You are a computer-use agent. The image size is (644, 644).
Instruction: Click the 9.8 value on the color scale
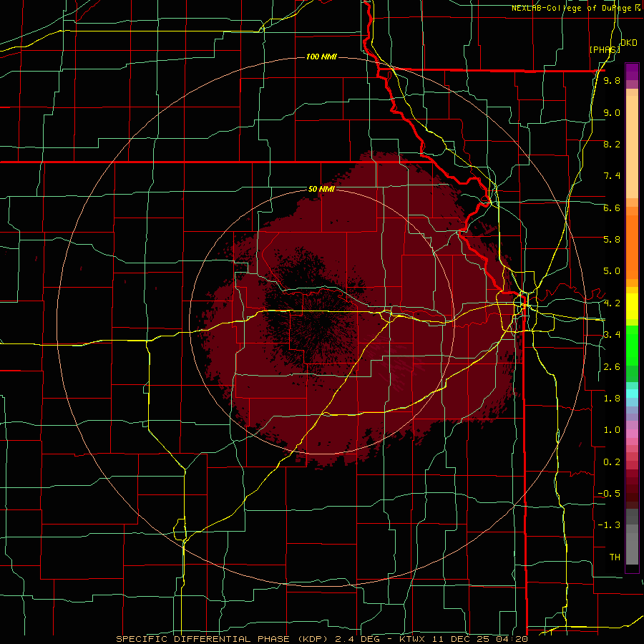612,80
